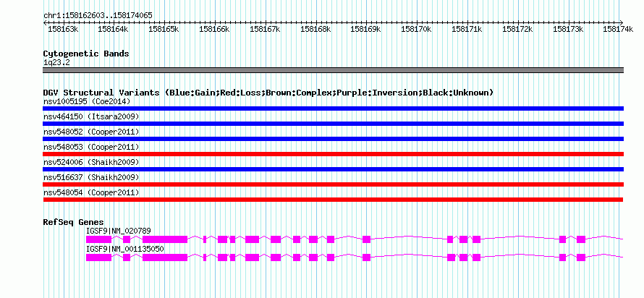Click the nsv1005195 (Coe2014) blue variant bar

click(x=333, y=108)
